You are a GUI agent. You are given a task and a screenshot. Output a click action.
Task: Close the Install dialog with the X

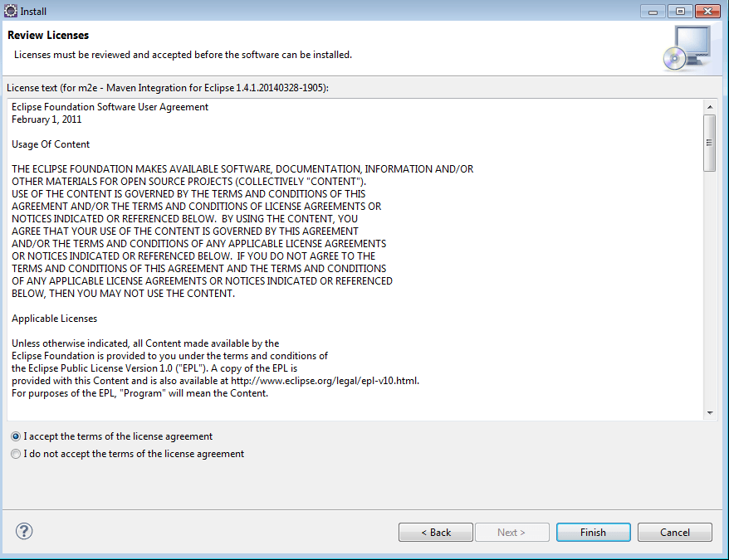click(707, 11)
